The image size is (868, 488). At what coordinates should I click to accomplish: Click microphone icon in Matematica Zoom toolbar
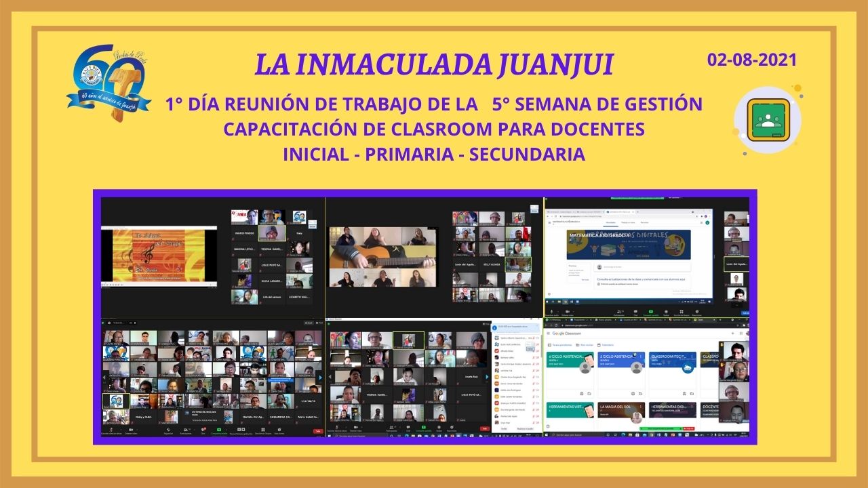coord(551,312)
